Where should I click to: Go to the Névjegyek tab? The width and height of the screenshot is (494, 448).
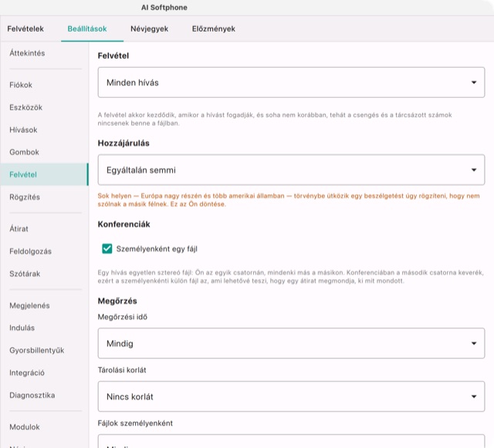[x=149, y=29]
